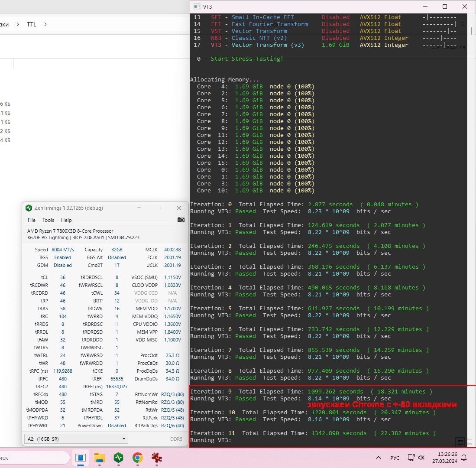This screenshot has height=468, width=476.
Task: Click the 'Start Stress-Testing!' console line
Action: coord(247,58)
